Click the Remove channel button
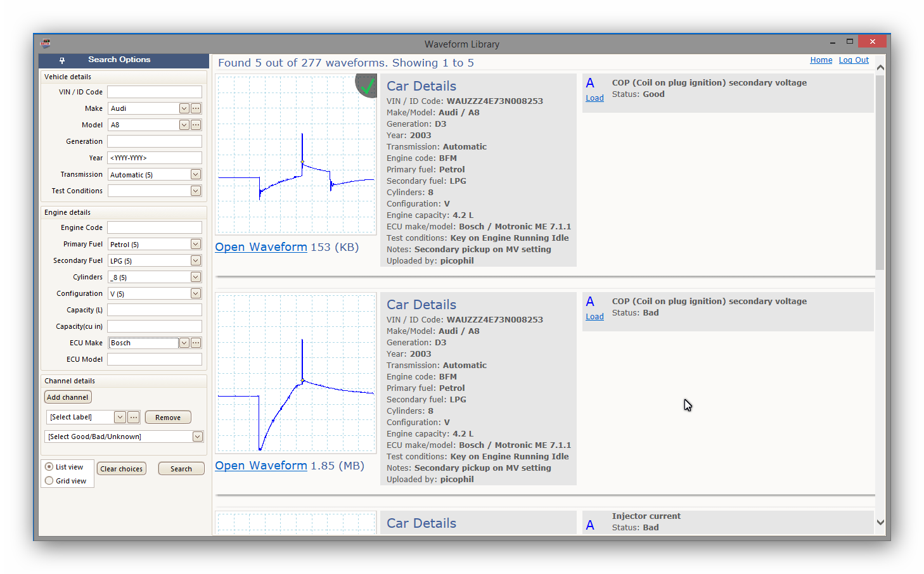This screenshot has width=924, height=574. tap(168, 418)
